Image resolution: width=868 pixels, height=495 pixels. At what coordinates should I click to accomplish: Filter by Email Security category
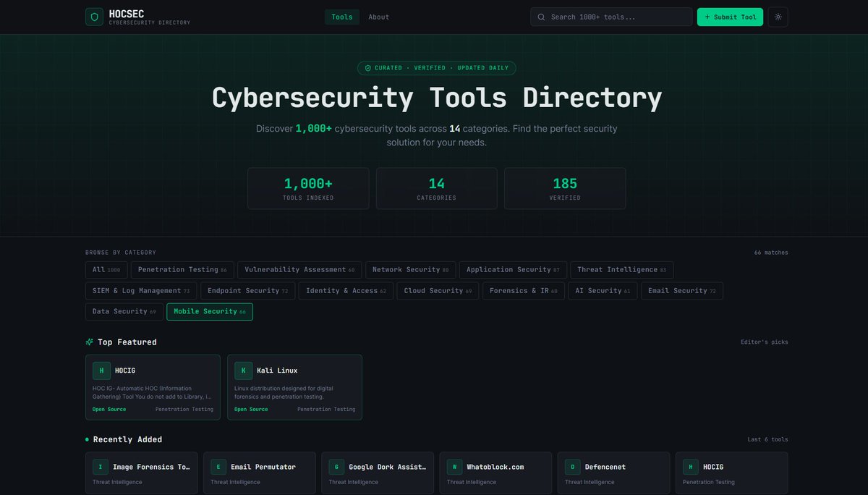coord(681,291)
